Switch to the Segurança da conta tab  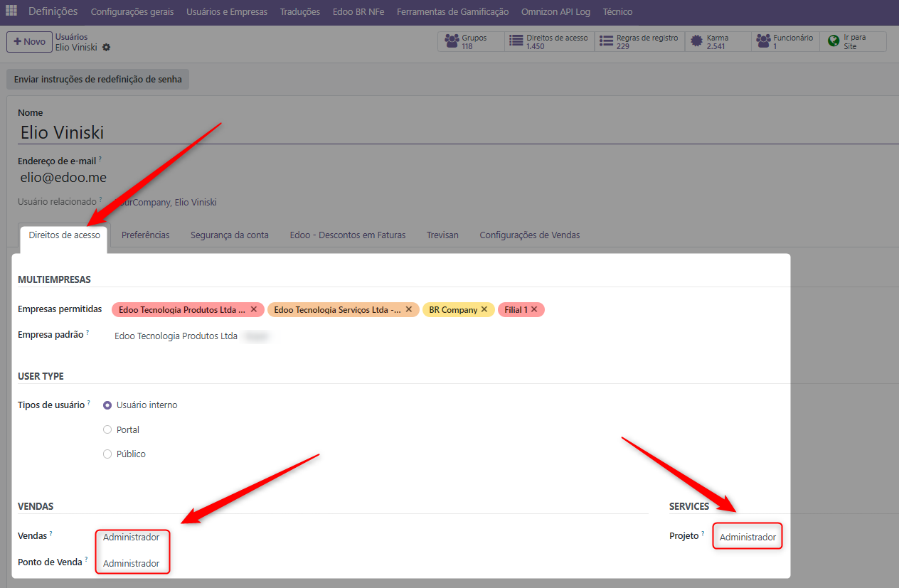[x=230, y=235]
